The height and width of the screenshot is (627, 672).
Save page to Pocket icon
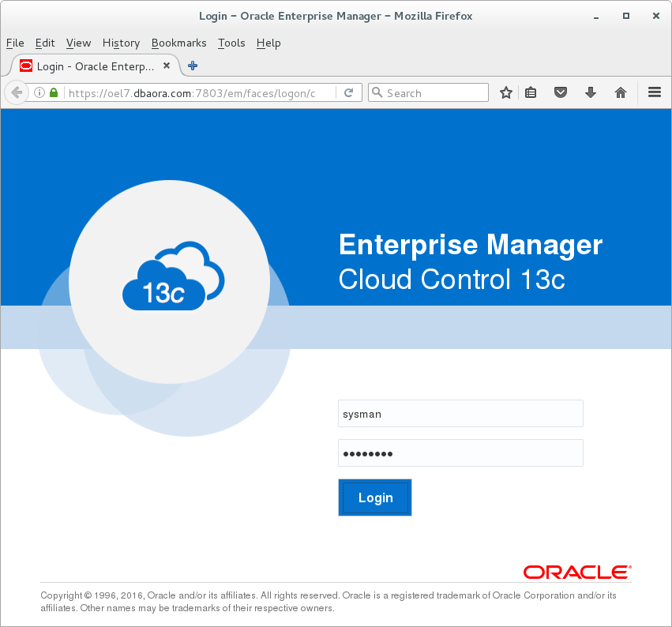(561, 92)
